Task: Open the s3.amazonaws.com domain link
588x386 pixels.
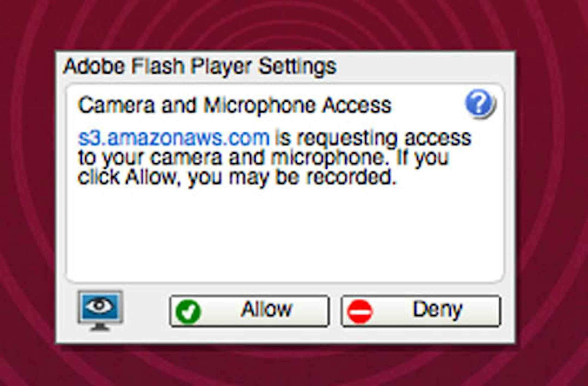Action: [174, 138]
